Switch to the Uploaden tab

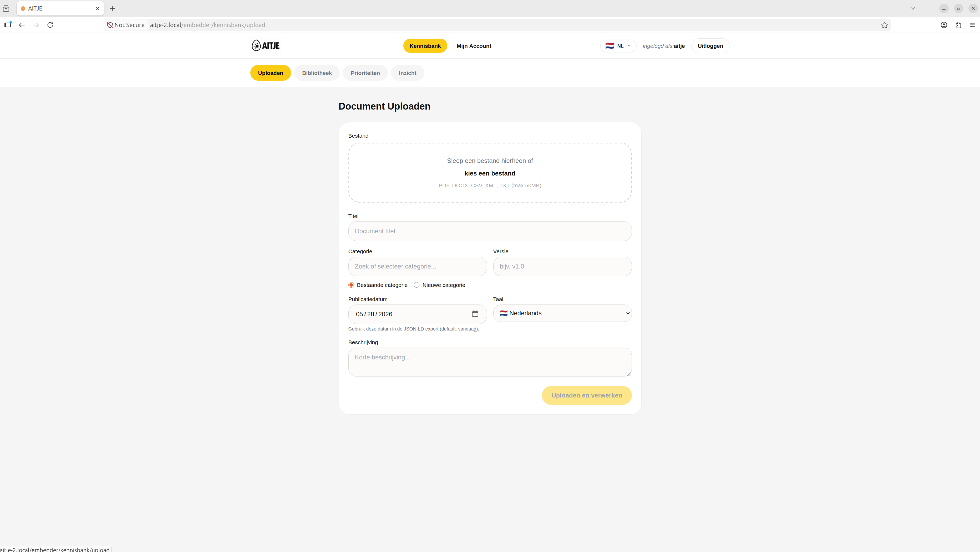point(271,73)
